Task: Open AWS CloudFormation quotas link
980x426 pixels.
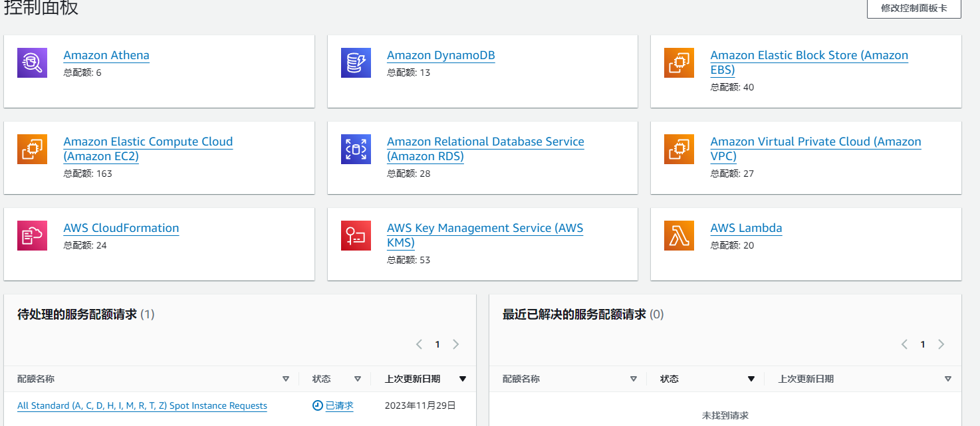Action: point(121,228)
